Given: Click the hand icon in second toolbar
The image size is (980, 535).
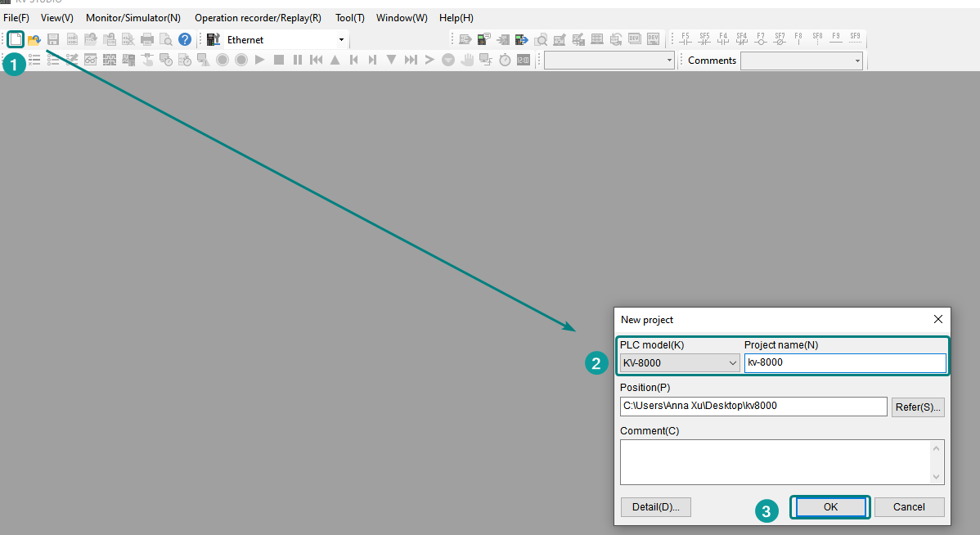Looking at the screenshot, I should (x=467, y=60).
